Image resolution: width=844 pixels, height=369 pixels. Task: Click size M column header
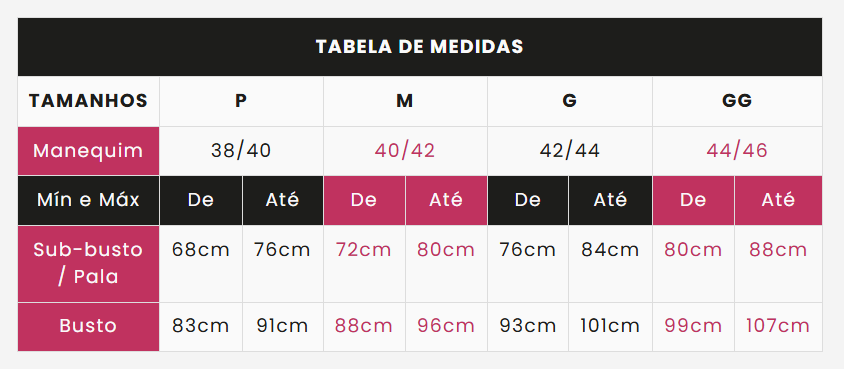pyautogui.click(x=405, y=101)
